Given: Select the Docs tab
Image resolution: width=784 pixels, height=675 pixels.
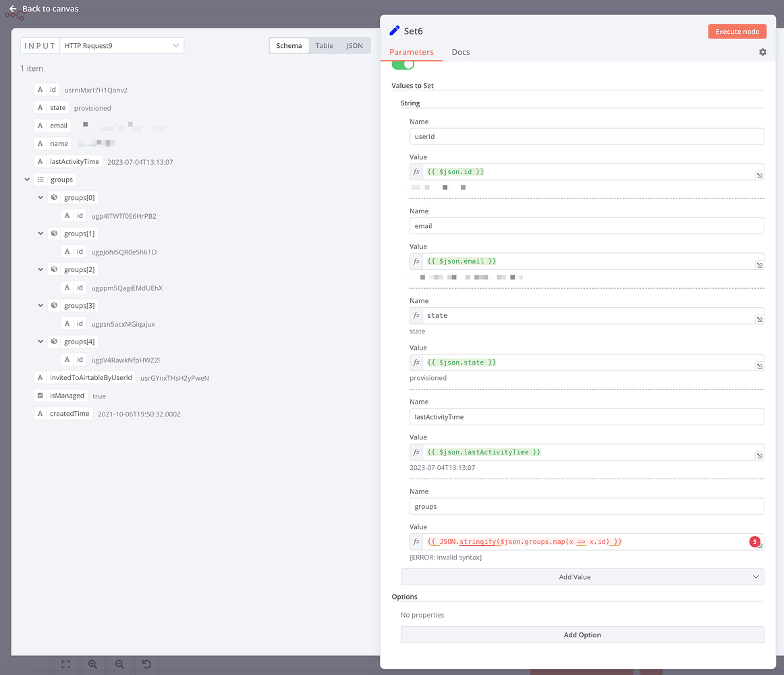Looking at the screenshot, I should point(461,52).
